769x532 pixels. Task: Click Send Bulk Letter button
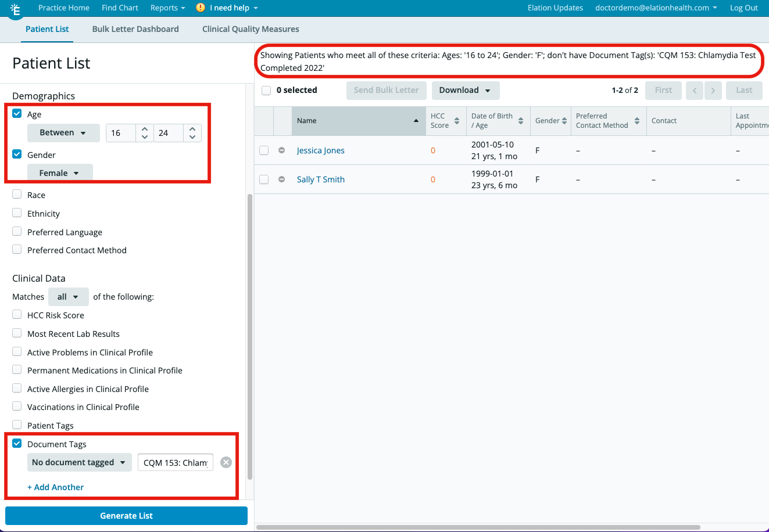[387, 90]
